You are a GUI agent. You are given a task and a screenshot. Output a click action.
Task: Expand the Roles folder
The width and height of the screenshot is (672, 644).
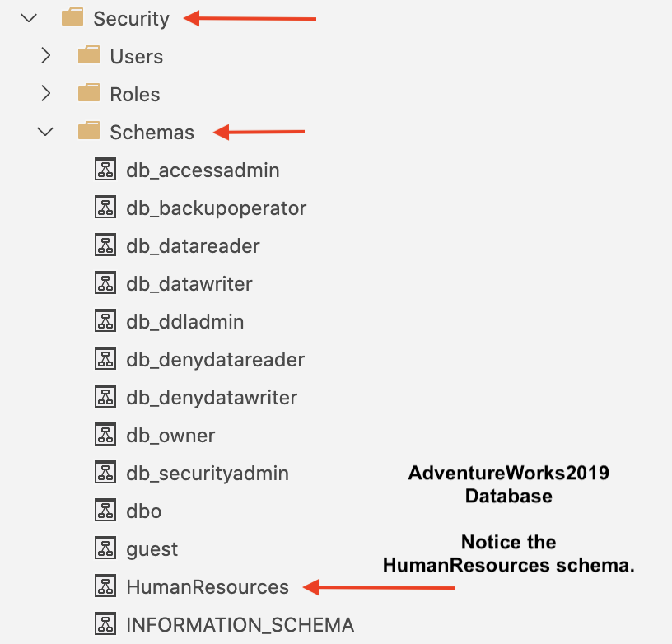point(46,94)
